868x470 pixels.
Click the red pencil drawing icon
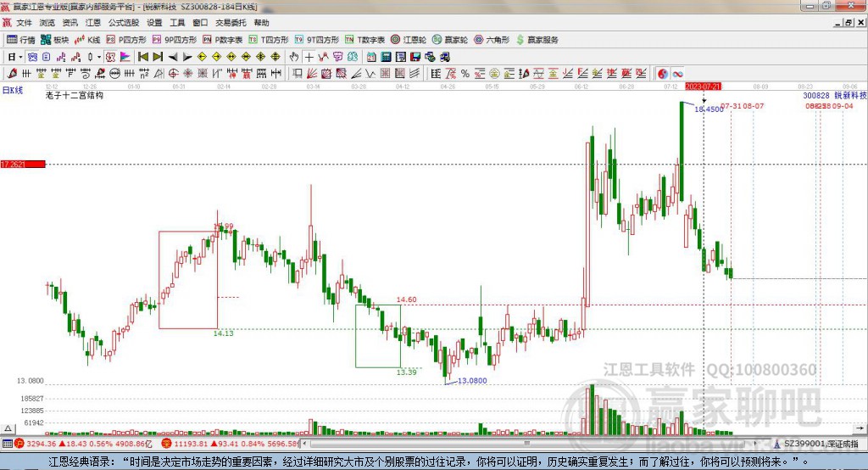click(12, 74)
